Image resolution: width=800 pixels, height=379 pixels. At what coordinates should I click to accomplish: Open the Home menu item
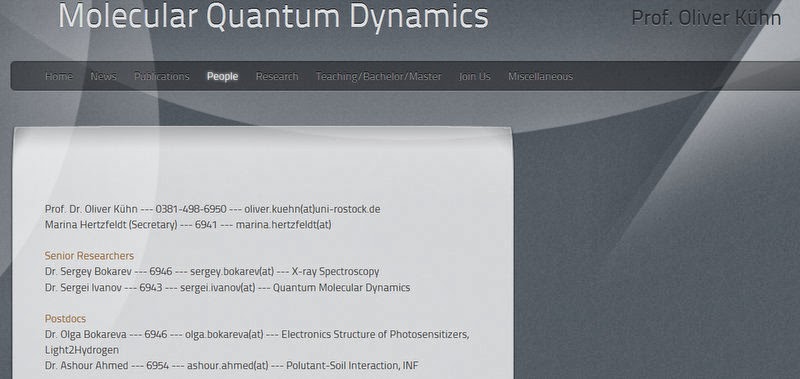point(59,77)
